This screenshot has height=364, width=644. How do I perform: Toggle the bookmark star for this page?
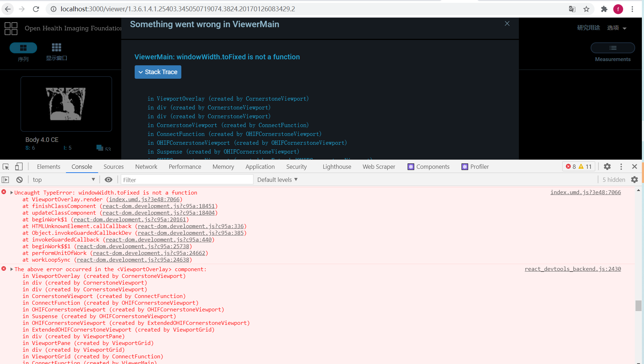tap(587, 9)
